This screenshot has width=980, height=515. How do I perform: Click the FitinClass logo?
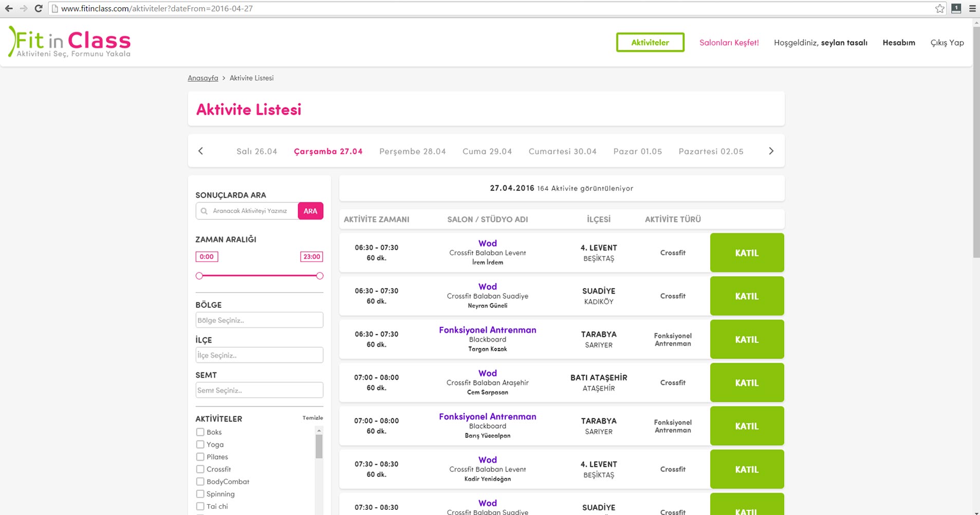point(70,42)
